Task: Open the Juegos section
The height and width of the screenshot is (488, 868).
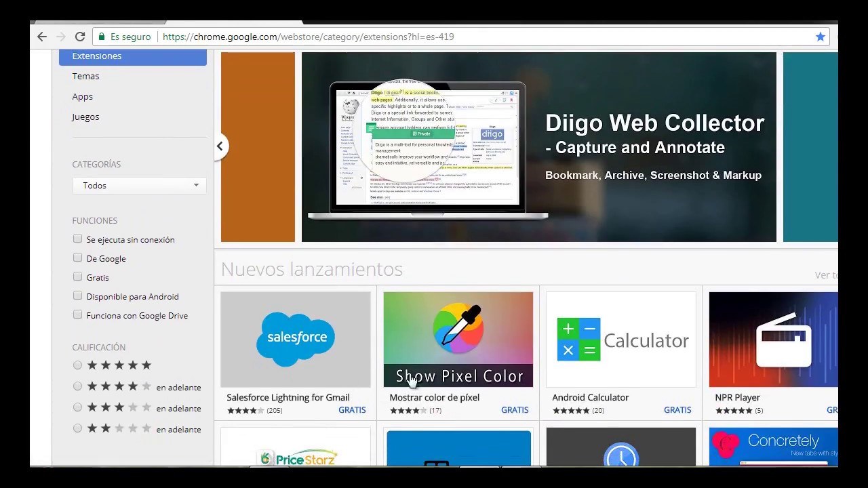Action: click(x=85, y=117)
